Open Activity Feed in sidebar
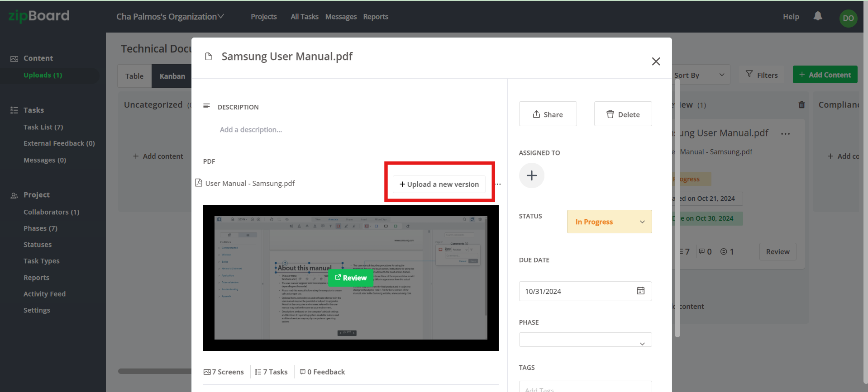 tap(45, 294)
